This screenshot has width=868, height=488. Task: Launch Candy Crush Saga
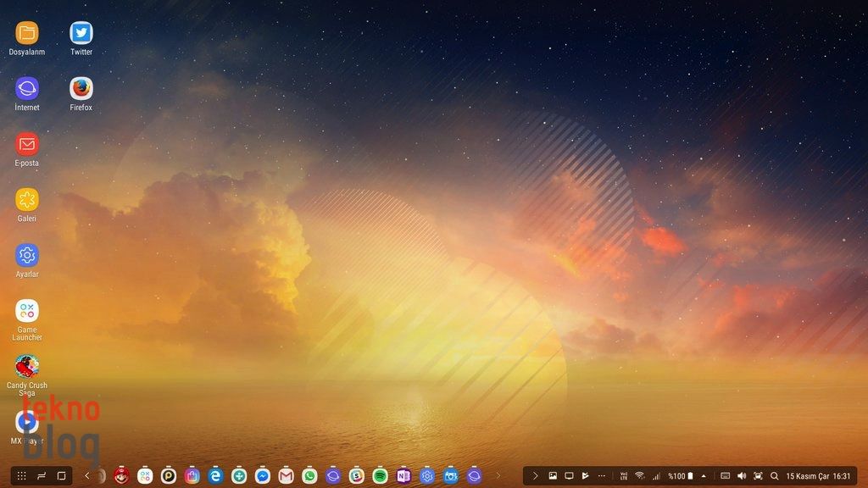pyautogui.click(x=27, y=367)
